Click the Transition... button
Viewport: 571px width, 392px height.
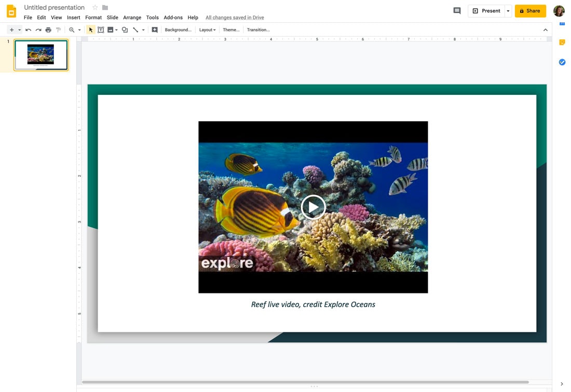(258, 30)
